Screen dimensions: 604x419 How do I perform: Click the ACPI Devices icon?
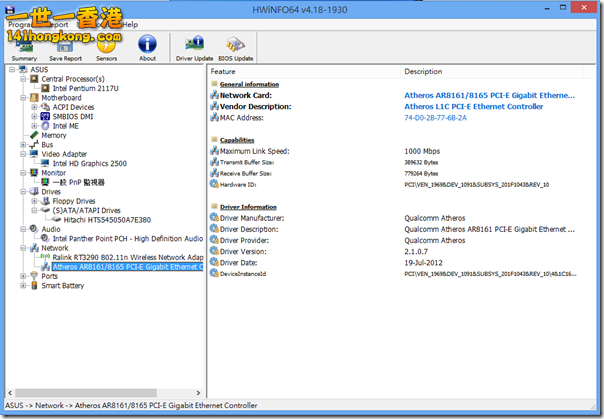45,107
